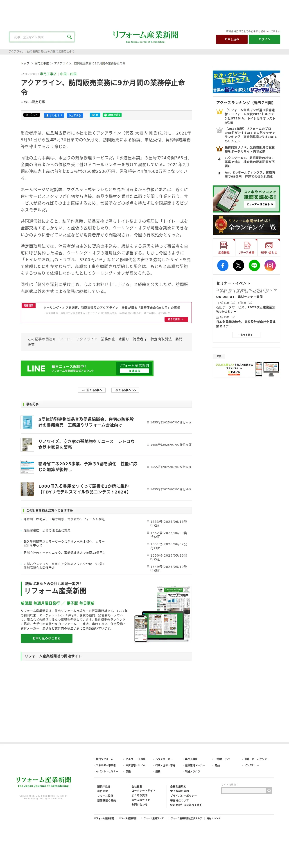The image size is (289, 868).
Task: Click もっと見る in seminar section
Action: [246, 335]
